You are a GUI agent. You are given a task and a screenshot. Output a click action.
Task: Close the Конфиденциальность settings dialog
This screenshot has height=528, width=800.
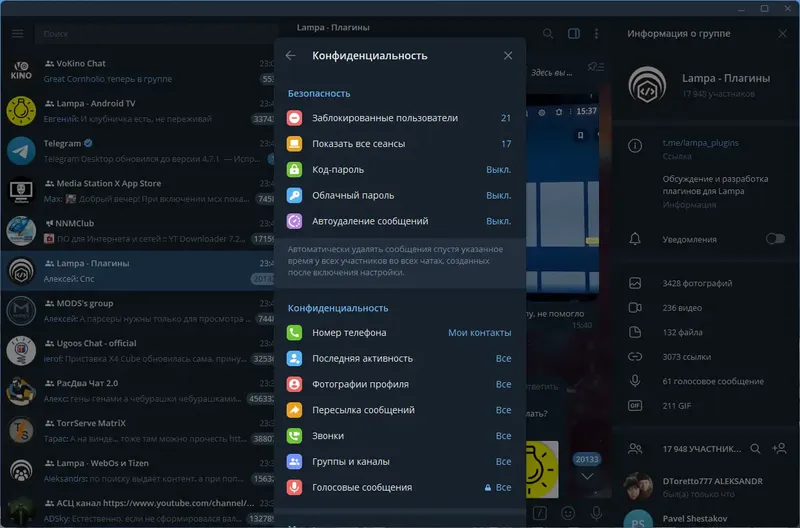click(x=508, y=56)
